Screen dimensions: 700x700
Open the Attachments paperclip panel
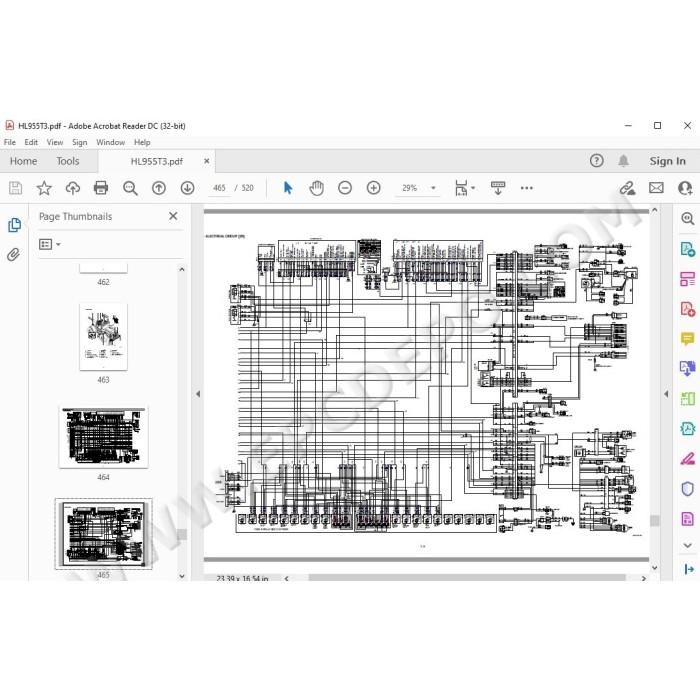pos(13,255)
